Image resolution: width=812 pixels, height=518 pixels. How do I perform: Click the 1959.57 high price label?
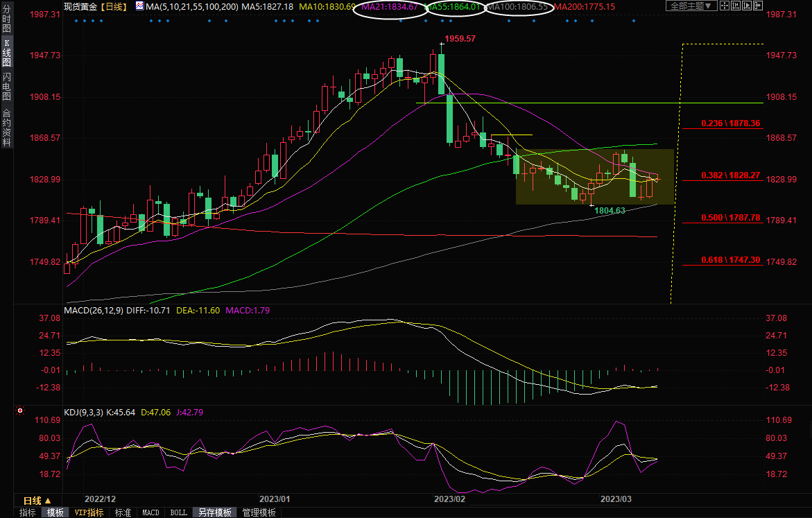[x=460, y=39]
